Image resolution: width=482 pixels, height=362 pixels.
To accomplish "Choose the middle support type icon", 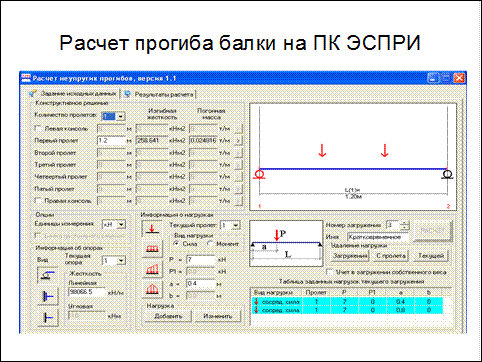I will coord(47,296).
